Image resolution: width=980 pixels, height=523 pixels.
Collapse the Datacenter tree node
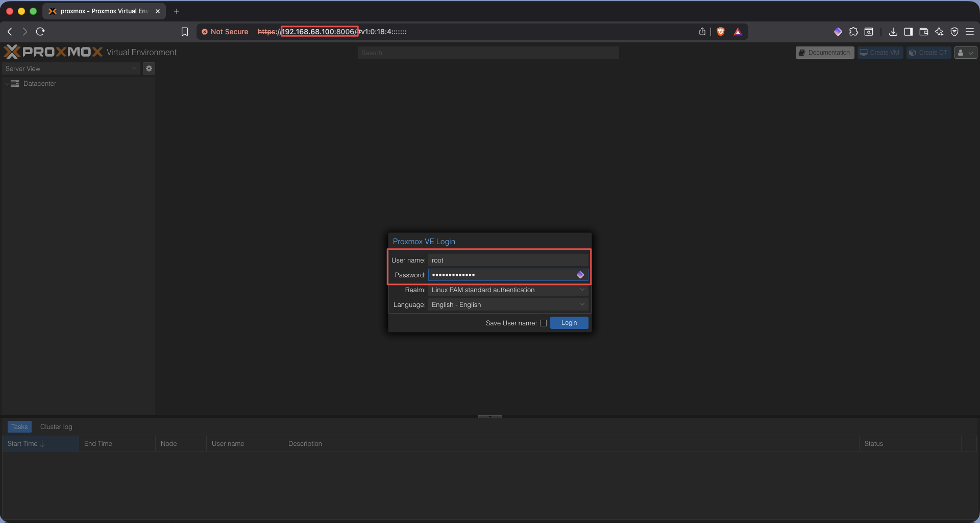(x=7, y=84)
